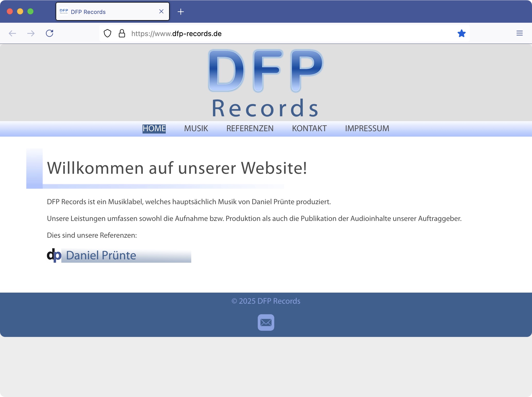Click the address bar URL field
This screenshot has height=397, width=532.
(x=285, y=34)
